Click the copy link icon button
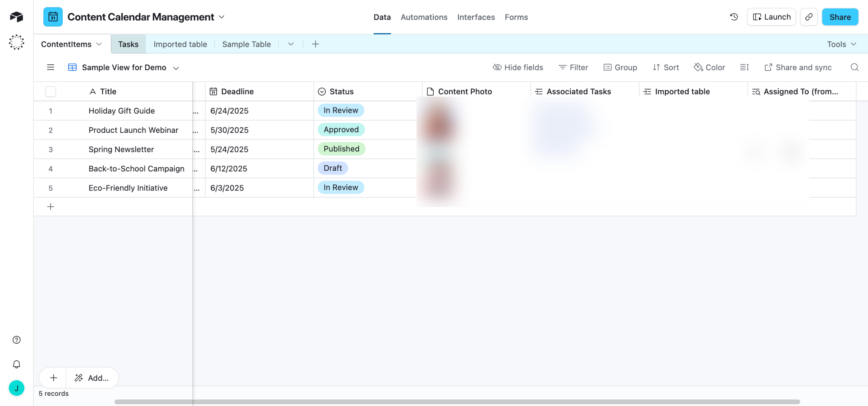 coord(809,17)
